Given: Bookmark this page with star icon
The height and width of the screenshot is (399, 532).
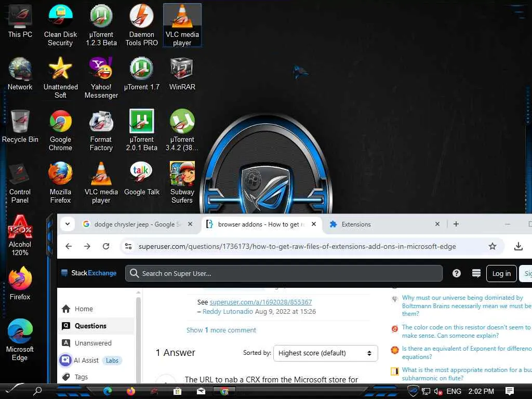Looking at the screenshot, I should click(493, 246).
